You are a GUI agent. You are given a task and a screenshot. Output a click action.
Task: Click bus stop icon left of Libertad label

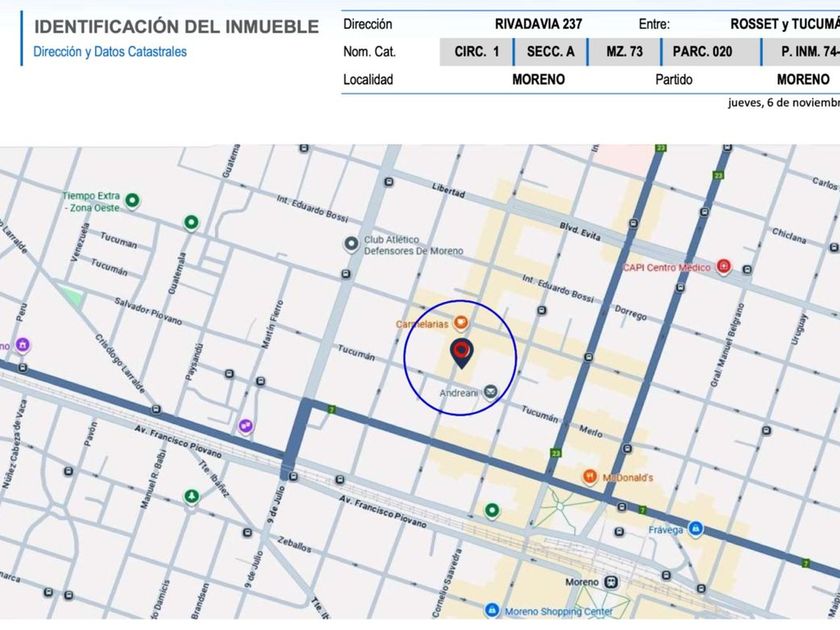point(388,182)
